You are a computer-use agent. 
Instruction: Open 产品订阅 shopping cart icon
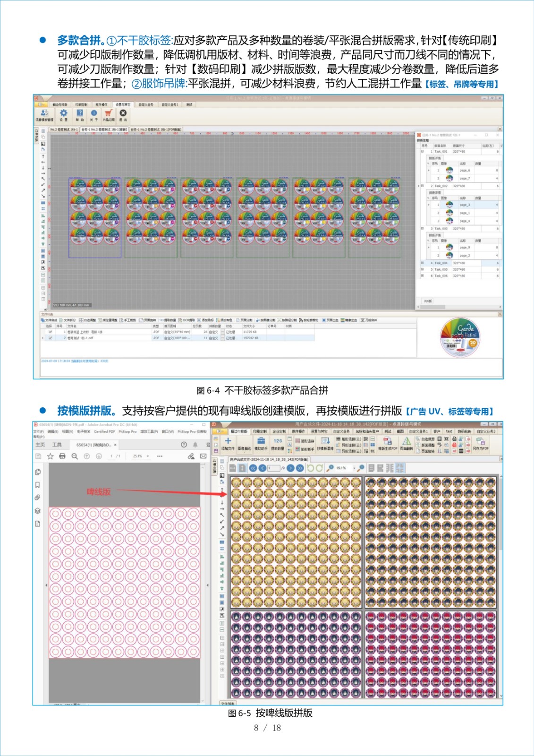pyautogui.click(x=109, y=114)
